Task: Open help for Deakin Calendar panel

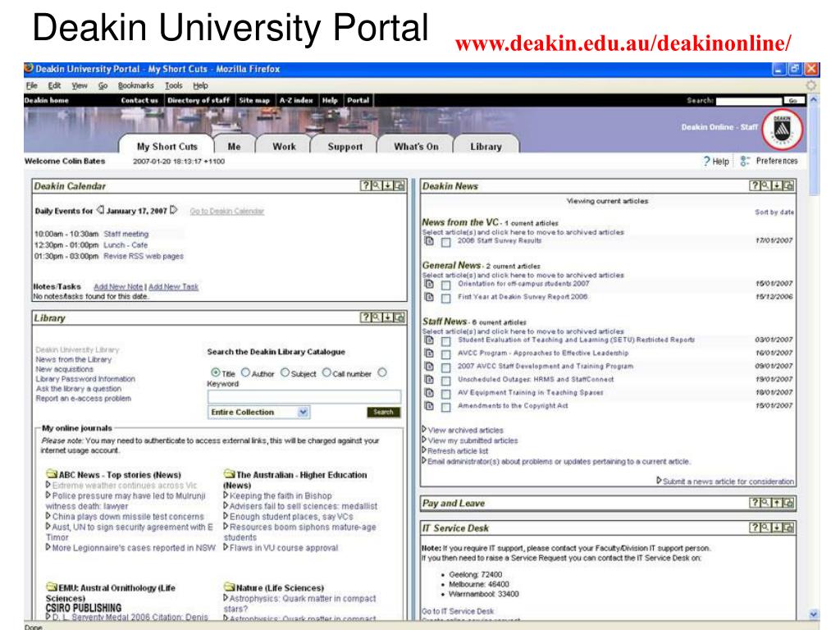Action: tap(365, 185)
